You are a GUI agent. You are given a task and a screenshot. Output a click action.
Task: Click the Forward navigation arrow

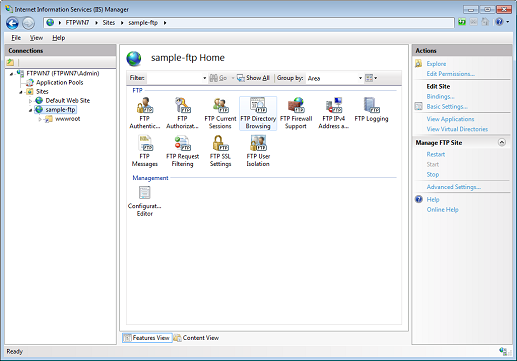coord(28,23)
